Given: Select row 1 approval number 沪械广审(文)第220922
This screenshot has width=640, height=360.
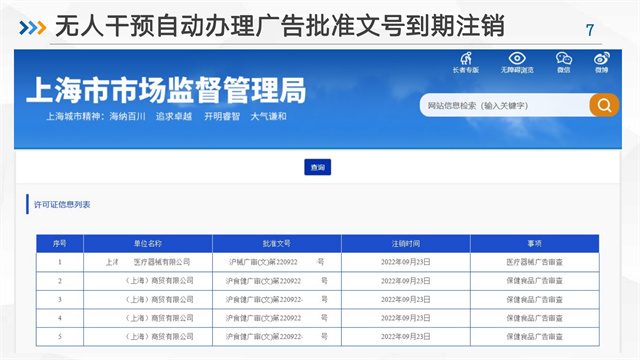Looking at the screenshot, I should (x=263, y=262).
